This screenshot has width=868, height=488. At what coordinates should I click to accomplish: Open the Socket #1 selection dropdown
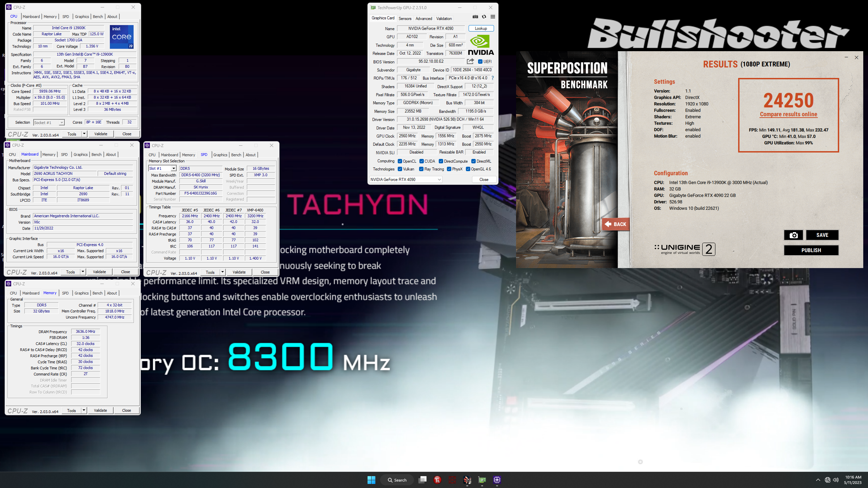[x=49, y=122]
